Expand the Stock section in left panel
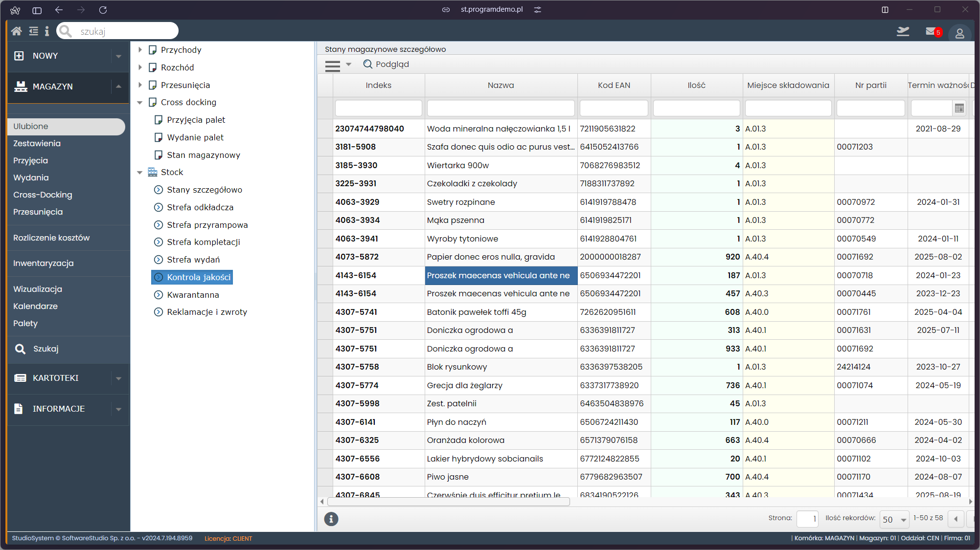 (139, 172)
